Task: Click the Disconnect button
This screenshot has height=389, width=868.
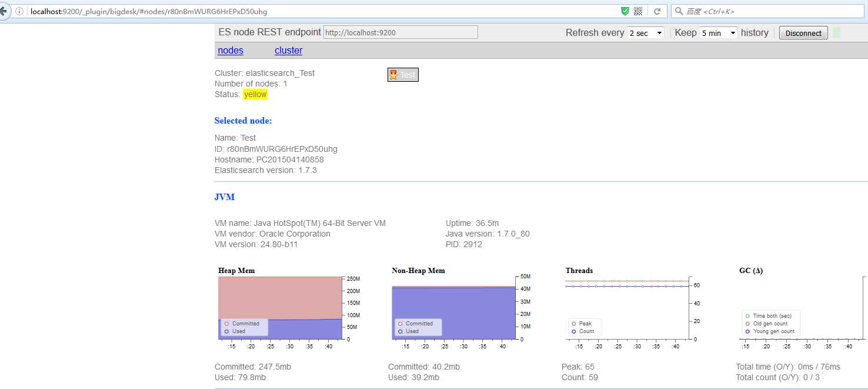Action: click(x=803, y=33)
